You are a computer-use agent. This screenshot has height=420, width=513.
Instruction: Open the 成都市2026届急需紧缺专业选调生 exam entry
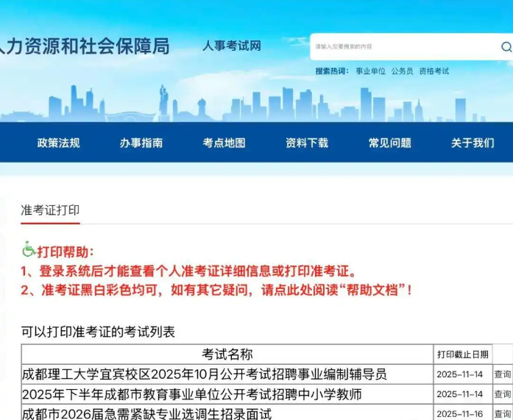(147, 413)
